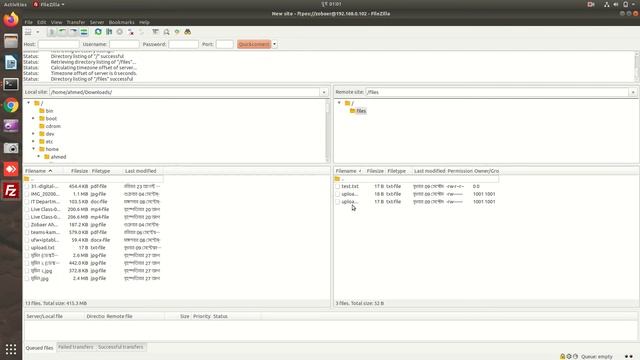Open the Edit menu
The image size is (640, 360).
click(x=42, y=22)
